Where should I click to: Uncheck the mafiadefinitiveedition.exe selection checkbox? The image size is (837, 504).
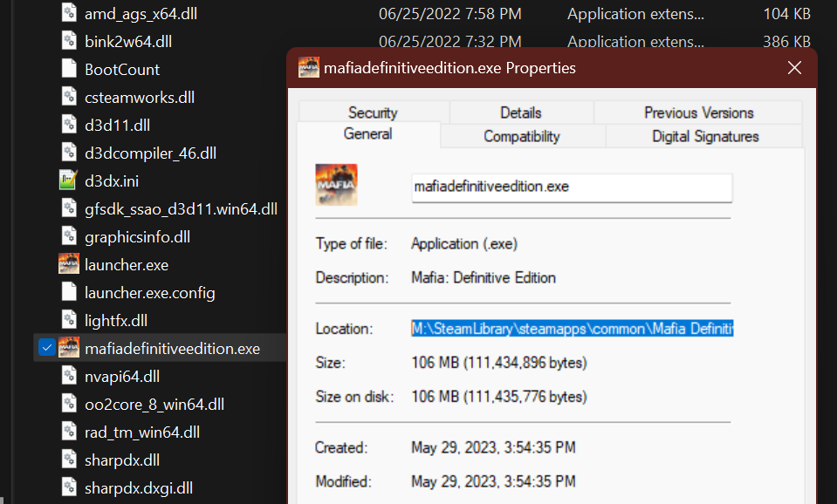pos(47,348)
